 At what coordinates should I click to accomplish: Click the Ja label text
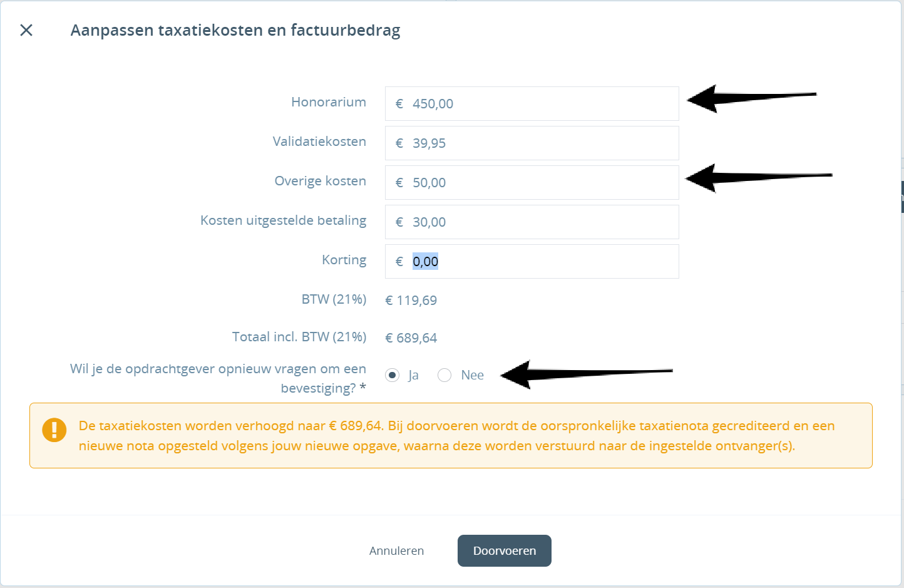tap(413, 375)
